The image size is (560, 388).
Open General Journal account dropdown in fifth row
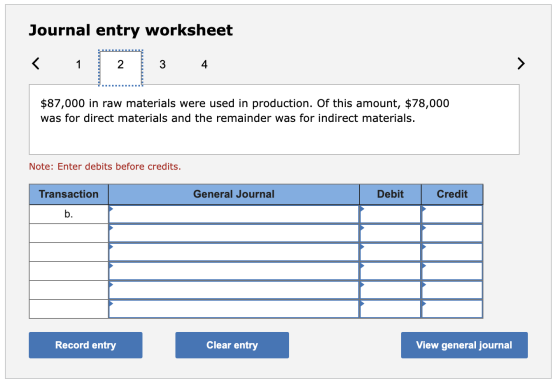pyautogui.click(x=234, y=290)
